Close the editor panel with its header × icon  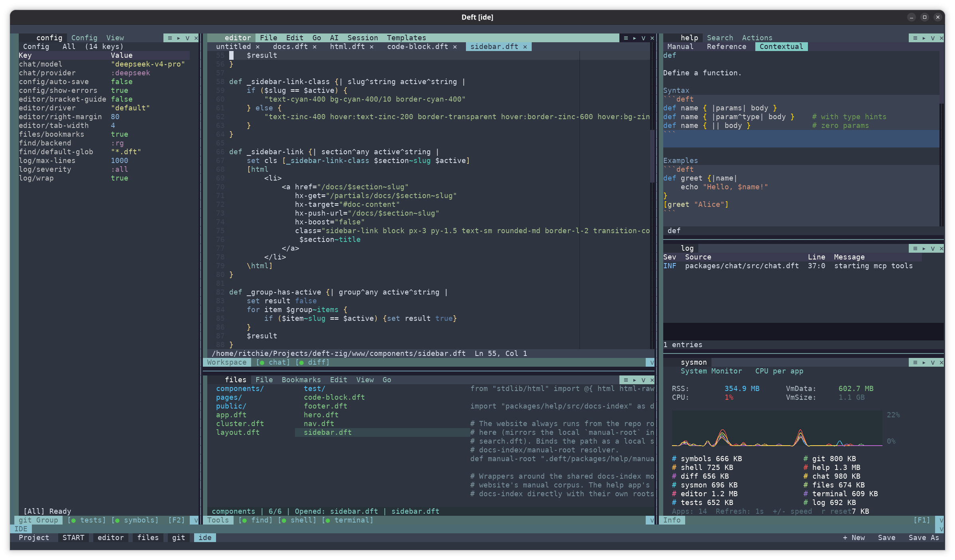(x=652, y=38)
